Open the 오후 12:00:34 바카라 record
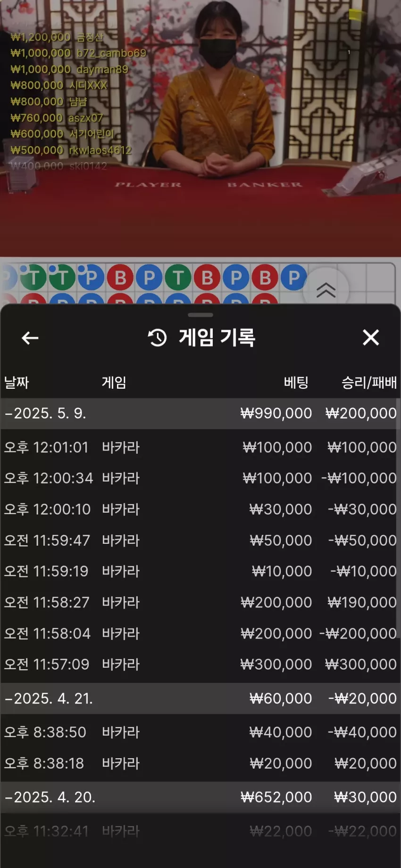Image resolution: width=401 pixels, height=868 pixels. 200,478
